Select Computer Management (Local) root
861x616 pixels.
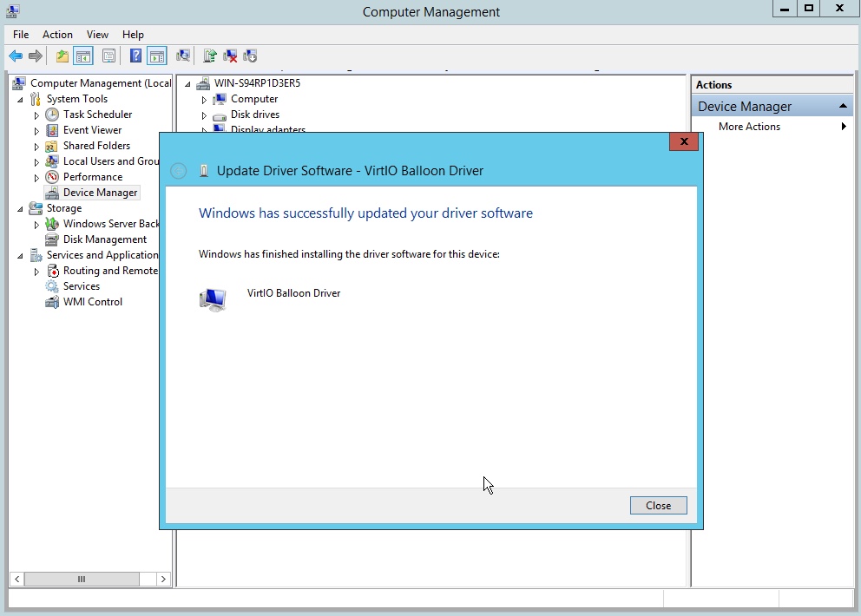(101, 83)
